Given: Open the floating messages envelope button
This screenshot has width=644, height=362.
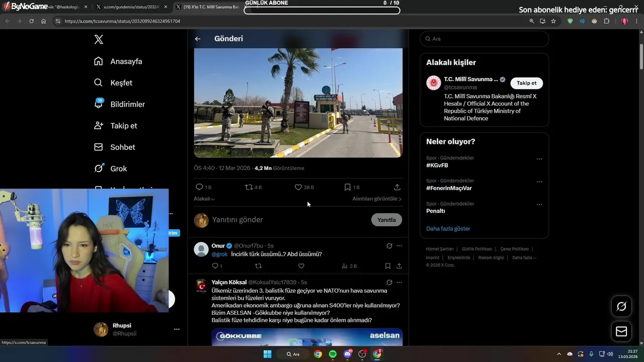Looking at the screenshot, I should [621, 332].
